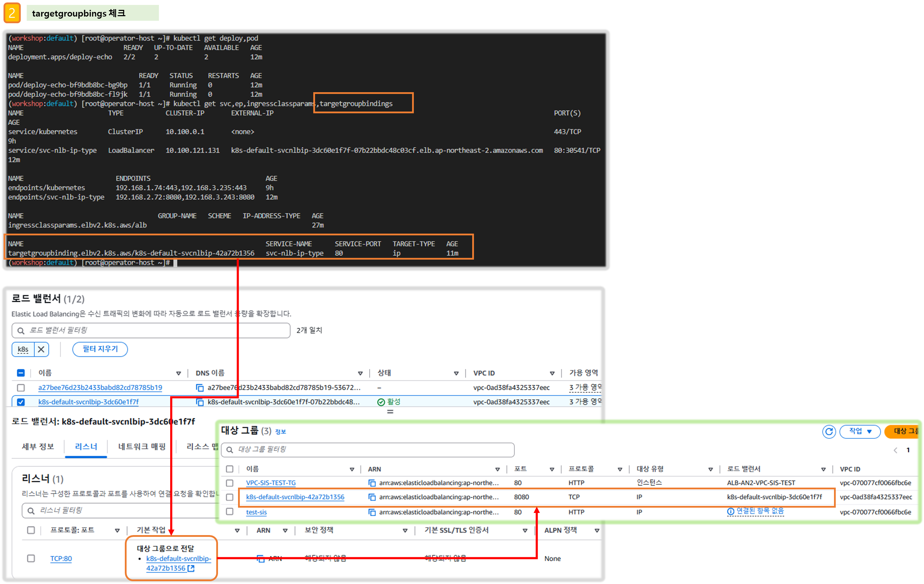This screenshot has height=584, width=924.
Task: Copy DNS name of k8s-default-svcnlbip load balancer
Action: click(200, 402)
